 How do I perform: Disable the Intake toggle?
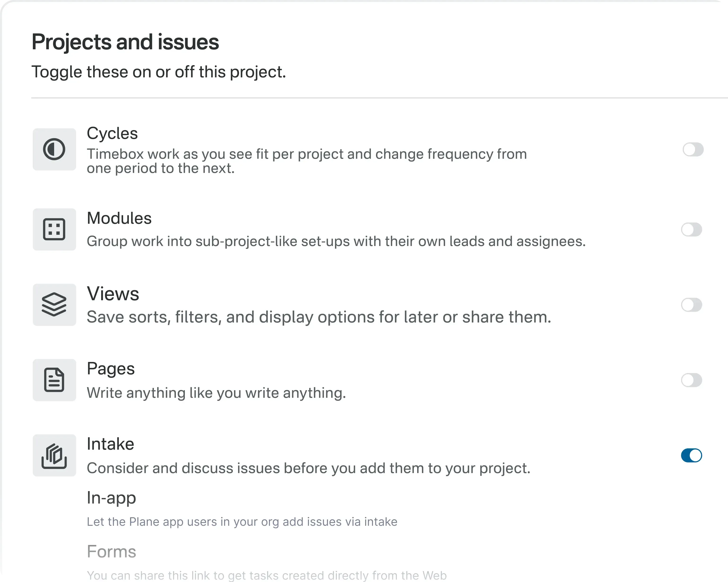[691, 455]
